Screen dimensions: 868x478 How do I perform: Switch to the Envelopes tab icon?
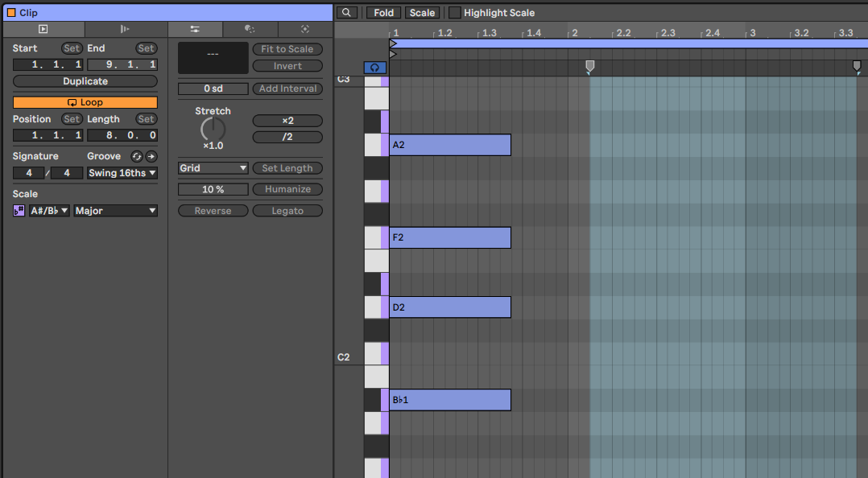tap(124, 29)
